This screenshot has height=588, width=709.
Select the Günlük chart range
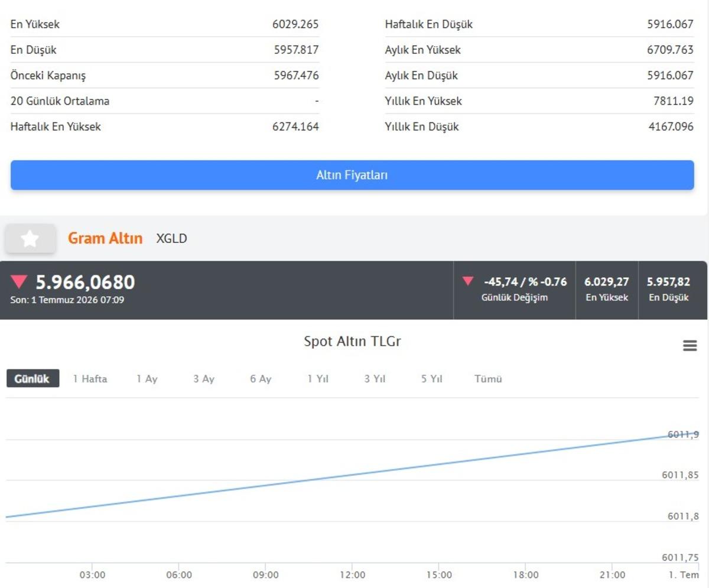pyautogui.click(x=33, y=379)
